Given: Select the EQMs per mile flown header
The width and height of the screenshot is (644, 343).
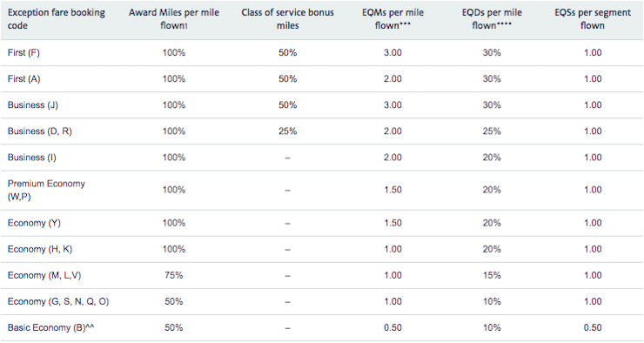Looking at the screenshot, I should (392, 19).
